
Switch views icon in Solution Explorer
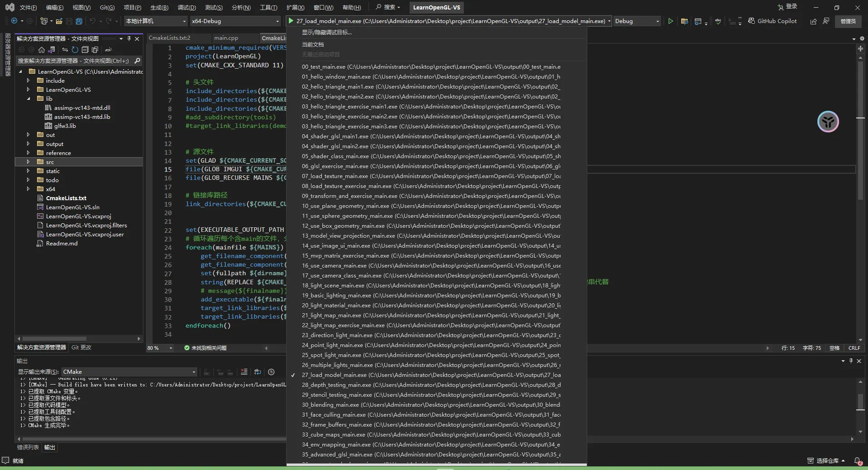coord(52,50)
